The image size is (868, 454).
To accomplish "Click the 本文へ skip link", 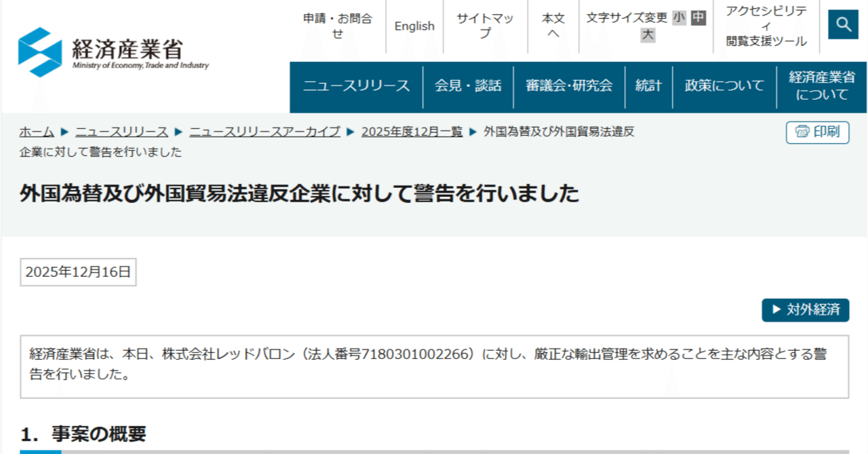I will tap(555, 26).
